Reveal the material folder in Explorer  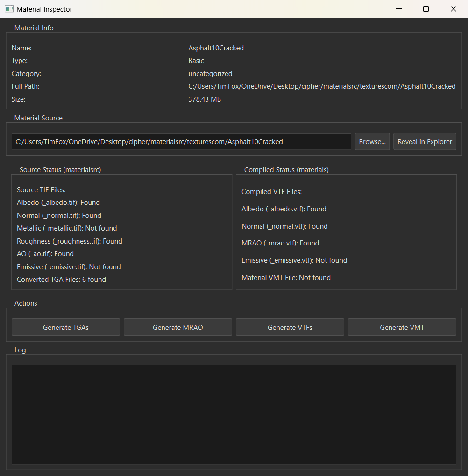pos(425,141)
